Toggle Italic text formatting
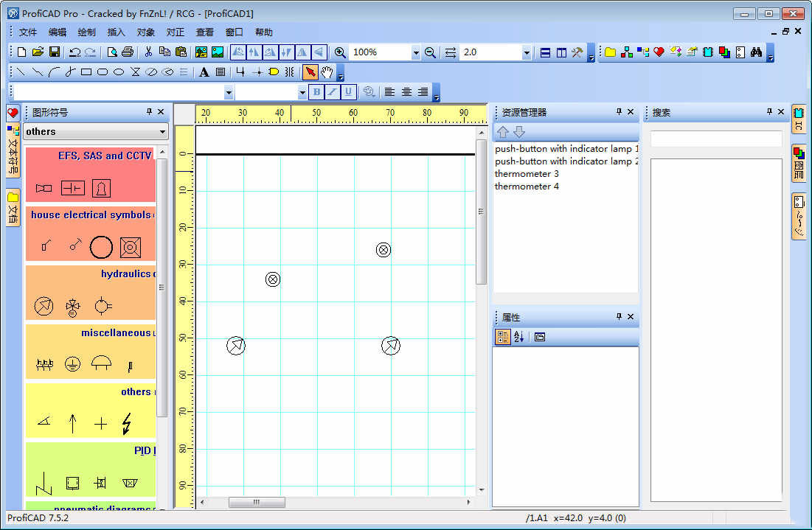Image resolution: width=812 pixels, height=530 pixels. click(333, 92)
